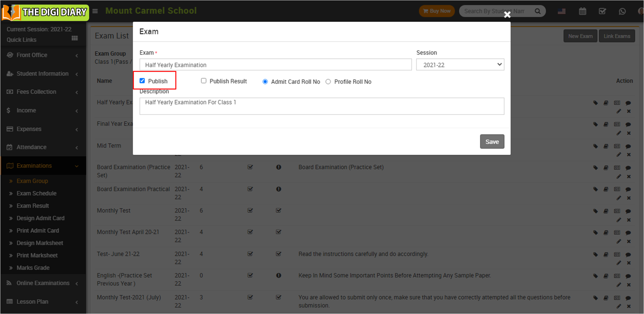Image resolution: width=644 pixels, height=314 pixels.
Task: Click the hamburger menu icon beside logo
Action: (x=95, y=11)
